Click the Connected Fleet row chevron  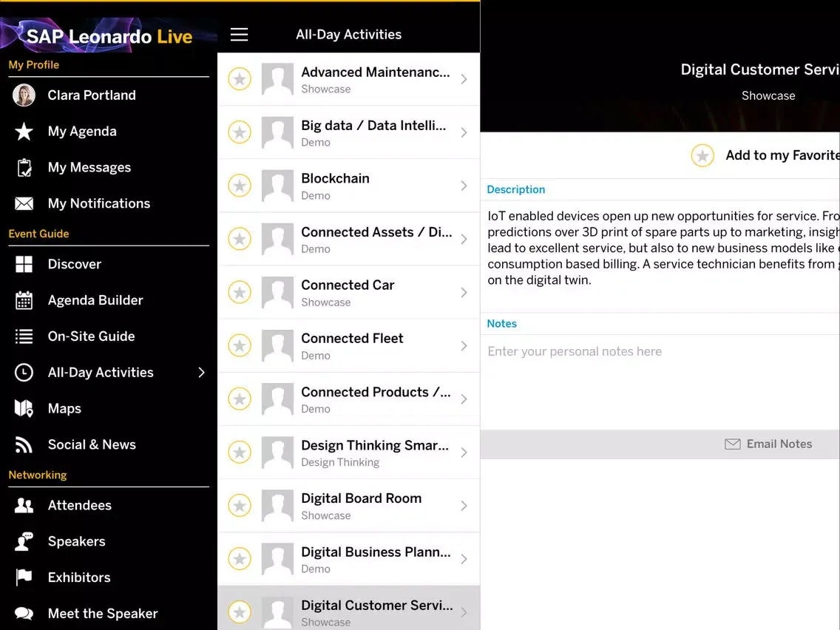click(464, 345)
